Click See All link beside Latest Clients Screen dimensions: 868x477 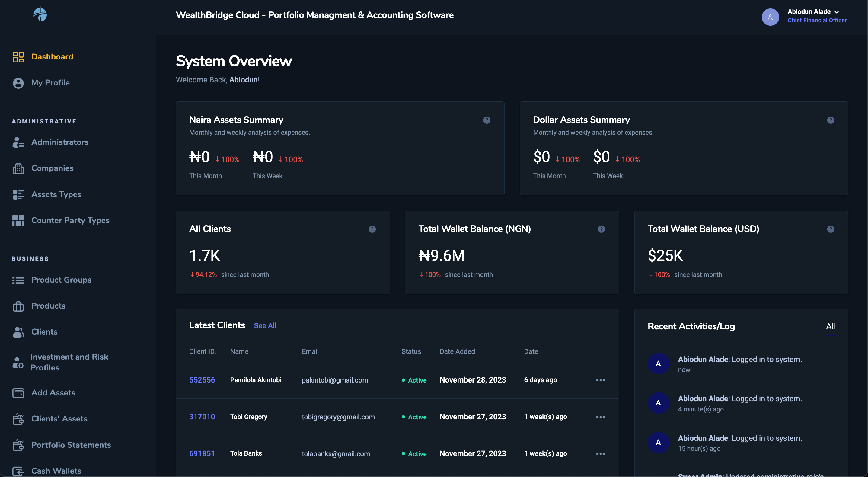tap(265, 325)
